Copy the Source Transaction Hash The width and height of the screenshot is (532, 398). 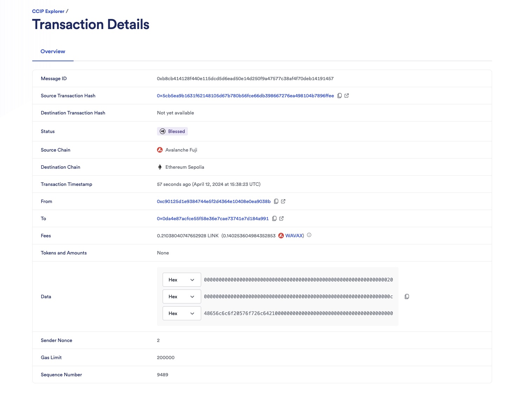[x=340, y=96]
